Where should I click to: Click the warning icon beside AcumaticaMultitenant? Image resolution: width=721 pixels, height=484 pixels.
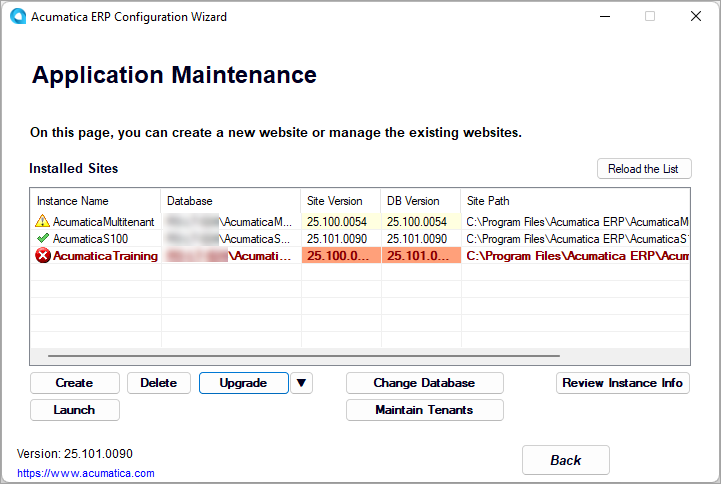point(42,221)
